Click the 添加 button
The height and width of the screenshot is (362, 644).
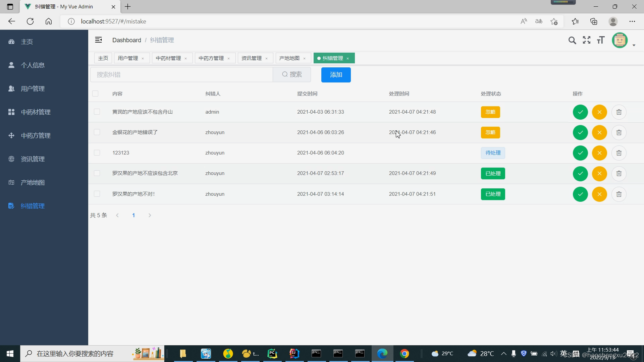pyautogui.click(x=336, y=75)
